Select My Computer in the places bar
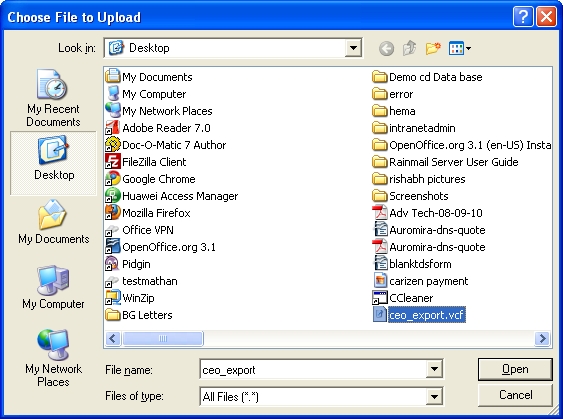This screenshot has width=563, height=419. pyautogui.click(x=53, y=287)
